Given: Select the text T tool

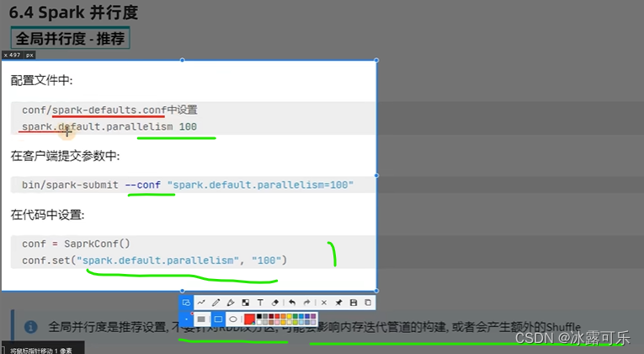Looking at the screenshot, I should [260, 303].
